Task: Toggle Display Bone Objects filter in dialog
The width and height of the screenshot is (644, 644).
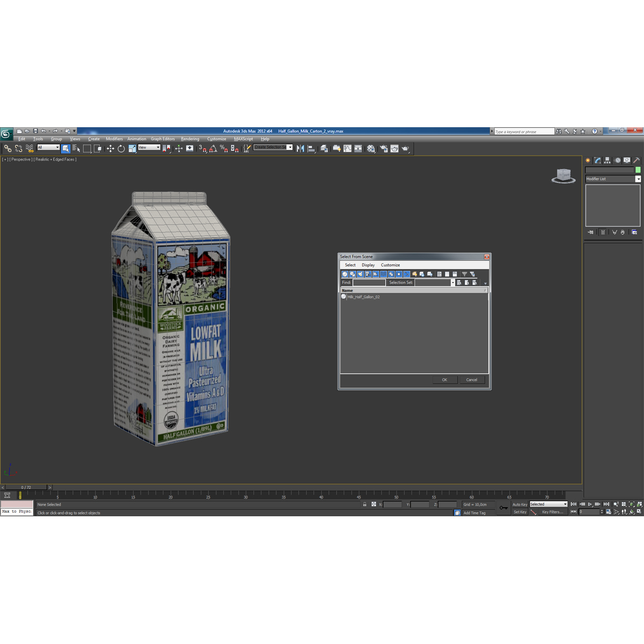Action: tap(407, 274)
